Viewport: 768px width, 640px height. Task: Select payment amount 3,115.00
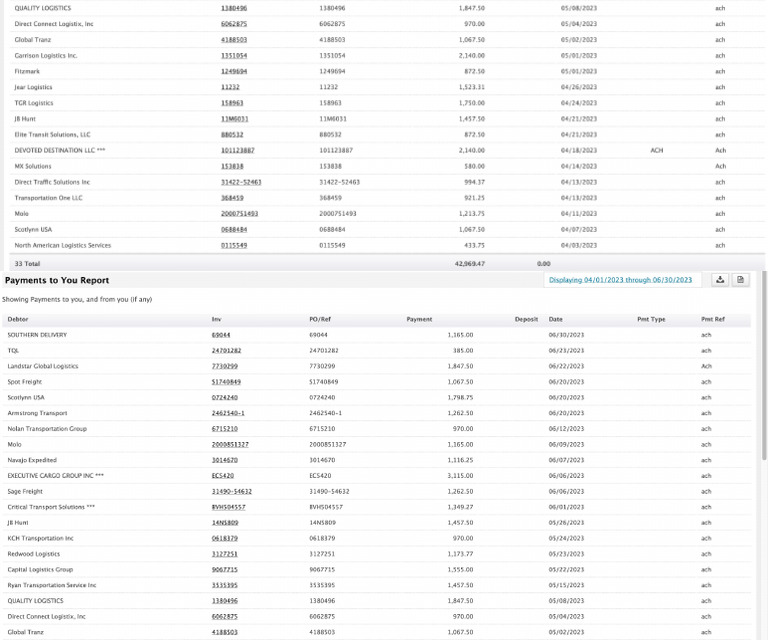(x=460, y=476)
